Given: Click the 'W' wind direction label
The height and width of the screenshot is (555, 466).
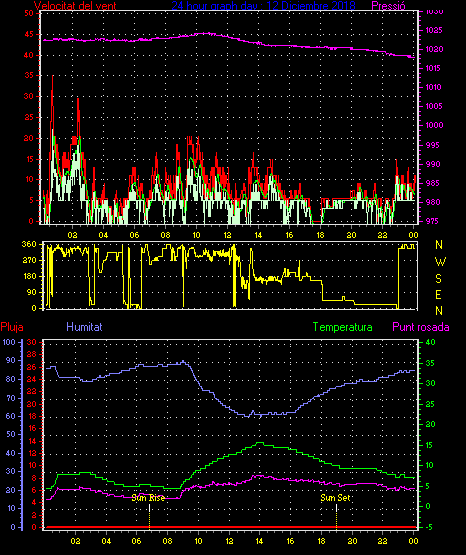Looking at the screenshot, I should [x=440, y=262].
